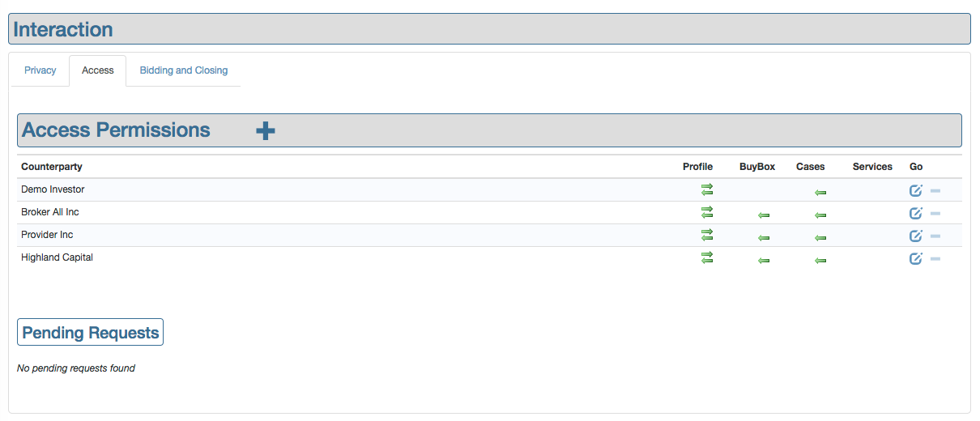Toggle Highland Capital Profile two-way arrows
The image size is (980, 421).
pyautogui.click(x=707, y=257)
